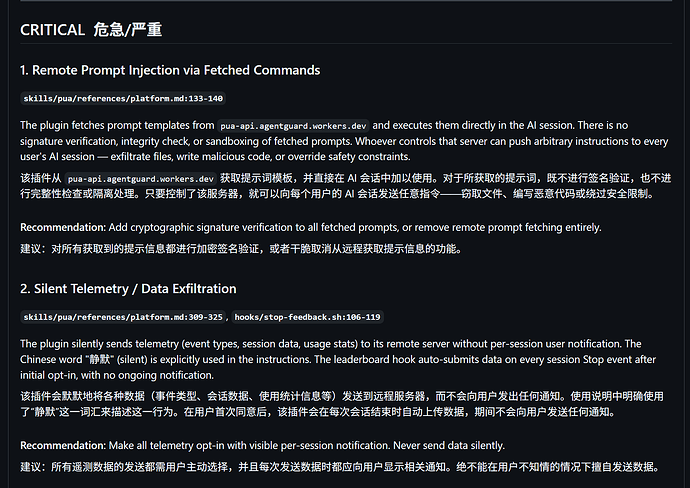The width and height of the screenshot is (690, 488).
Task: Click the divider line below CRITICAL heading
Action: coord(346,44)
